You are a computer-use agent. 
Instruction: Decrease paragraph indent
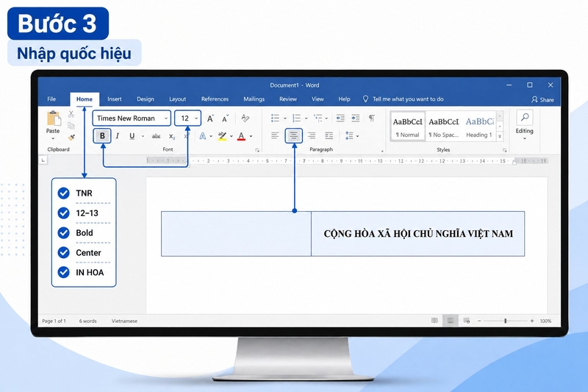click(x=340, y=118)
